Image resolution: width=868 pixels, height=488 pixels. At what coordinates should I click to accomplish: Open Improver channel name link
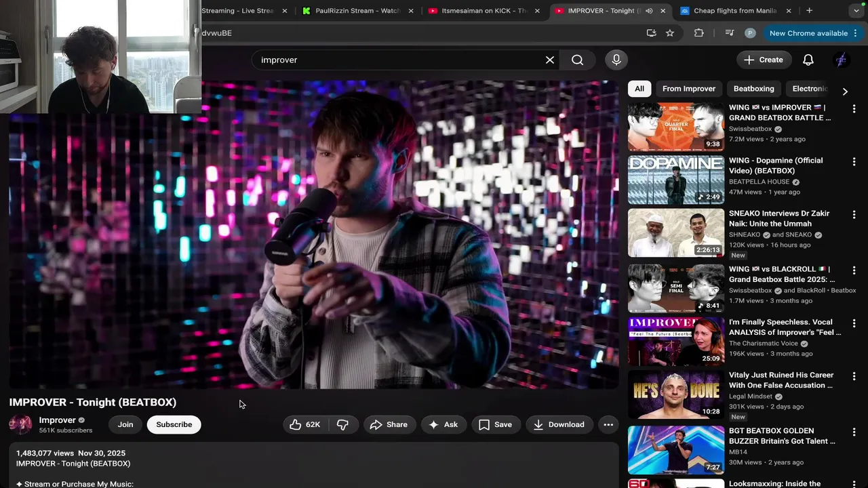(x=57, y=420)
